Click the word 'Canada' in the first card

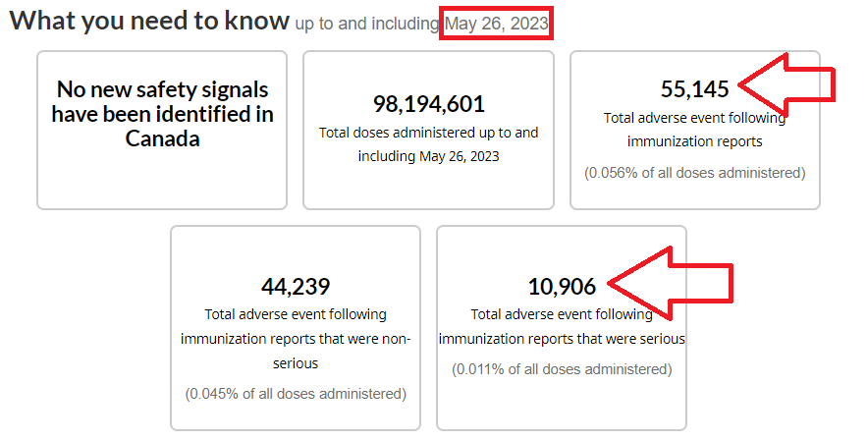[x=162, y=138]
